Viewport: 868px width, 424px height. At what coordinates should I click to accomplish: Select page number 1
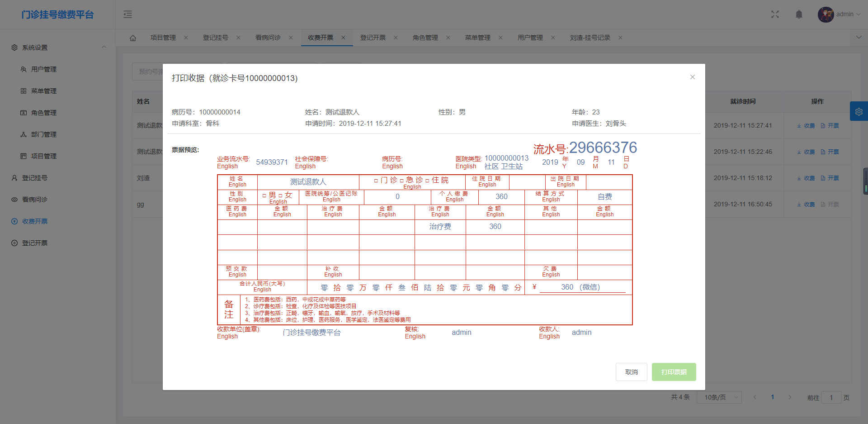(773, 397)
